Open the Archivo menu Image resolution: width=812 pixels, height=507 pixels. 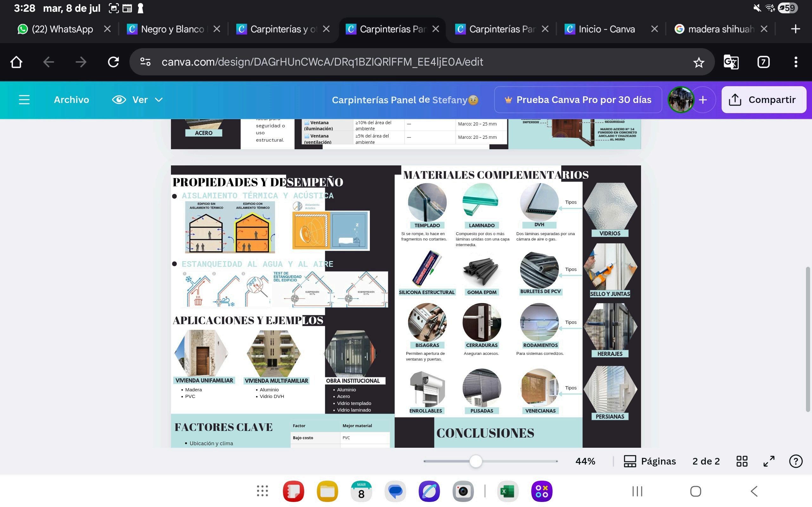coord(71,99)
